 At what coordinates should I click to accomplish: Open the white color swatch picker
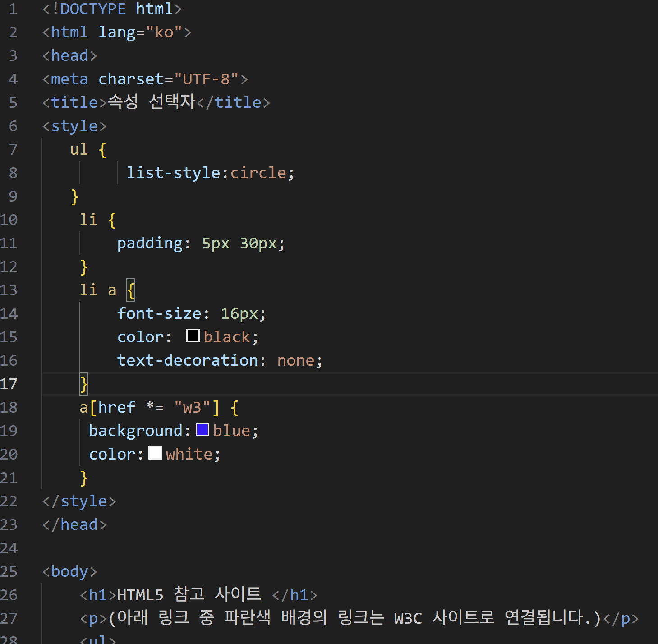[x=155, y=453]
